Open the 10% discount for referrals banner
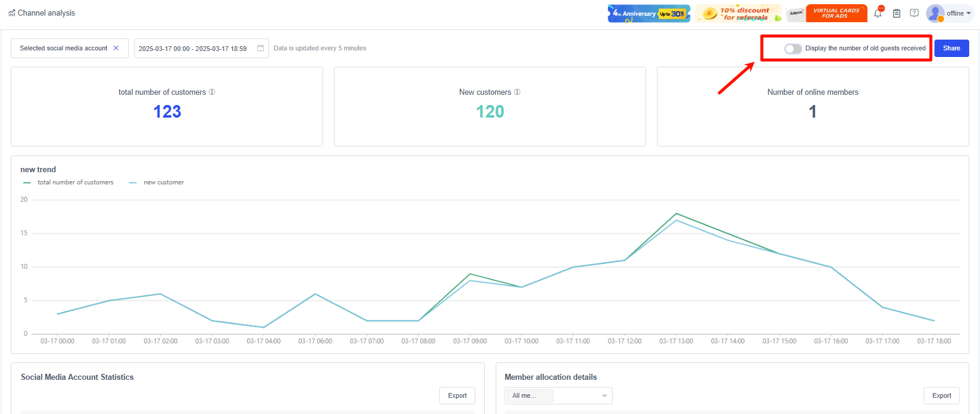Viewport: 980px width, 414px height. 738,13
